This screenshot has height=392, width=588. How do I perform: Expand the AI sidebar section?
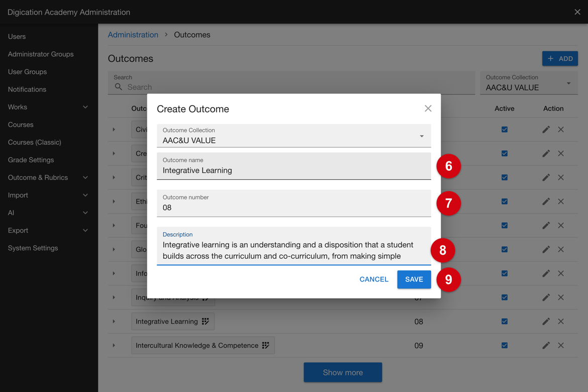(85, 213)
